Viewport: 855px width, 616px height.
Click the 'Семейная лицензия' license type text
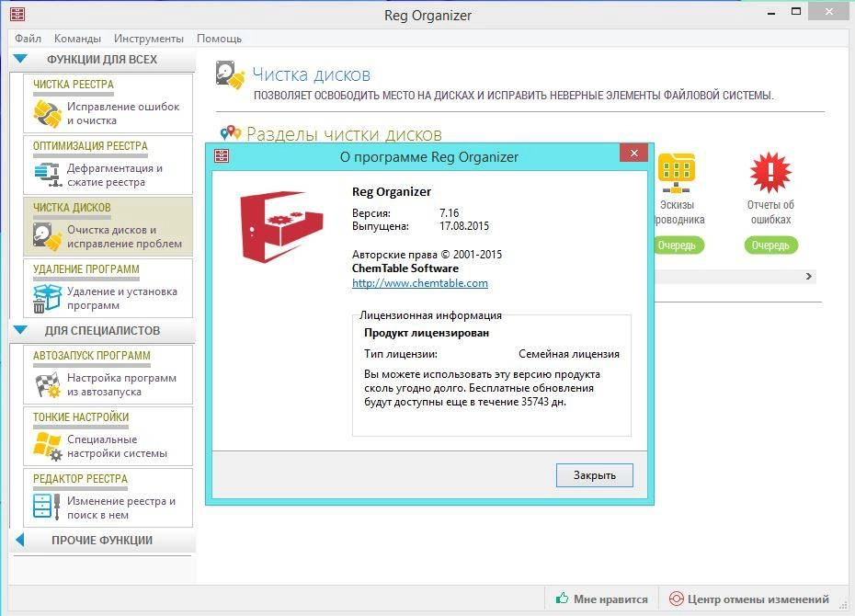click(569, 354)
